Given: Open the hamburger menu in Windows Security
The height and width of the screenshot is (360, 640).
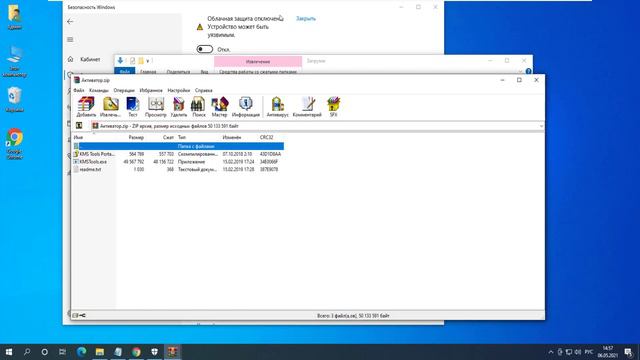Looking at the screenshot, I should 70,40.
